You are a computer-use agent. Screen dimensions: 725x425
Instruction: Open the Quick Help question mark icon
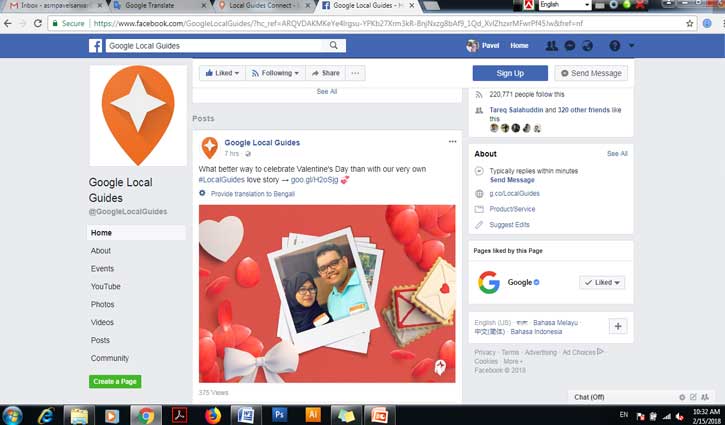coord(614,46)
